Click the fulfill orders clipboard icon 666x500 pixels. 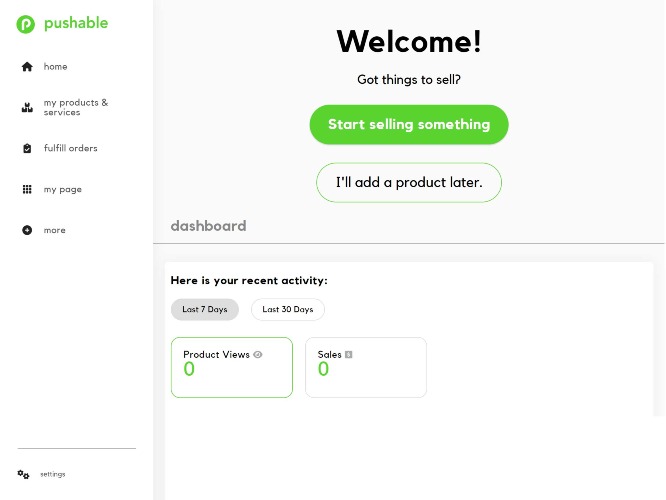tap(27, 148)
